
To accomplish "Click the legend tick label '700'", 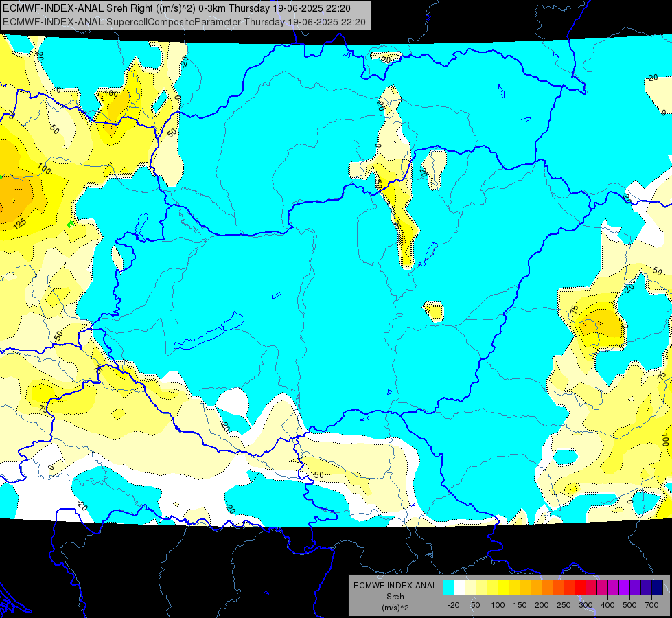I will (651, 605).
